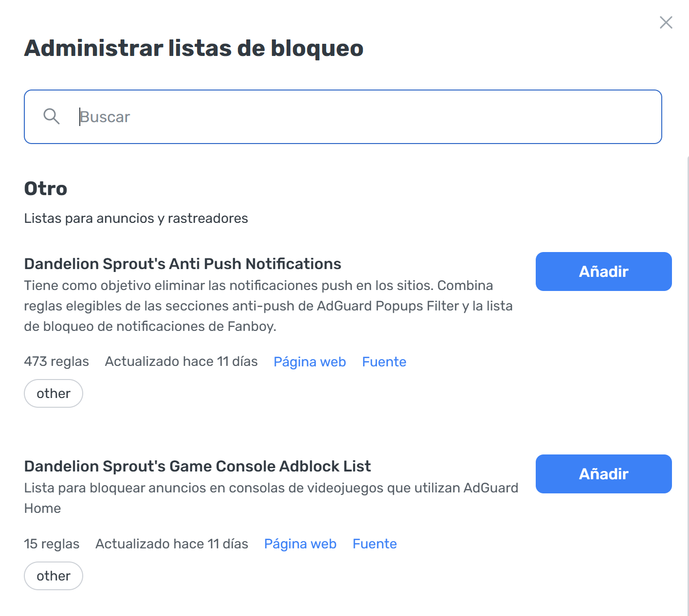The width and height of the screenshot is (689, 616).
Task: Select the other tag under Game Console Adblock
Action: coord(54,576)
